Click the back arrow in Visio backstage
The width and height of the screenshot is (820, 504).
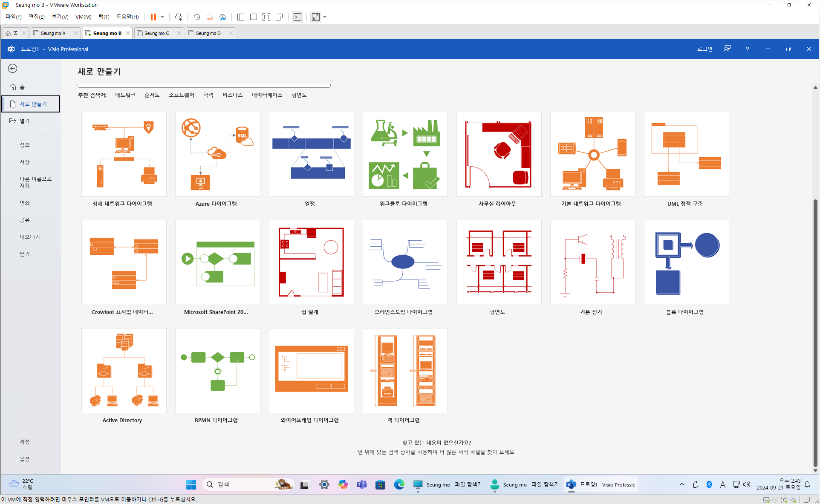point(13,69)
